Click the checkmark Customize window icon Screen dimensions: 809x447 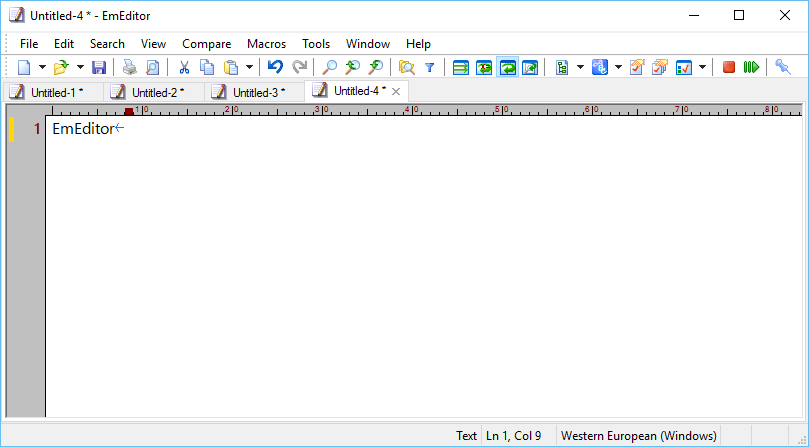click(684, 67)
